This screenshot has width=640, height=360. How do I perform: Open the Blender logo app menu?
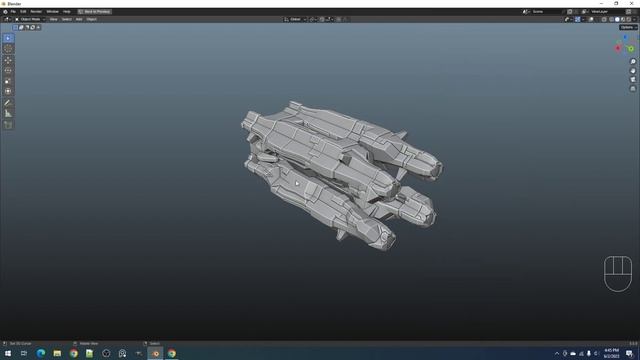pyautogui.click(x=5, y=12)
